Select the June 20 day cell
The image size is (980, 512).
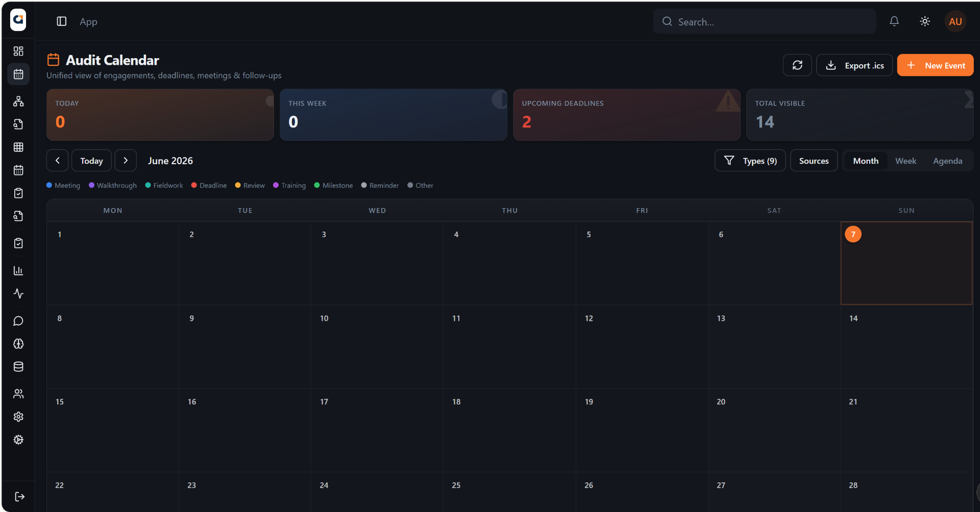coord(774,430)
